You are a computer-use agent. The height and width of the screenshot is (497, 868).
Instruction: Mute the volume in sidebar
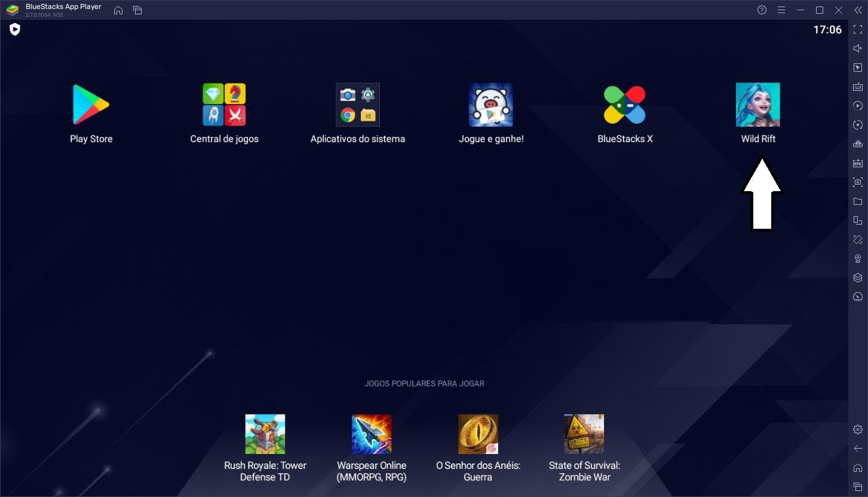(858, 48)
